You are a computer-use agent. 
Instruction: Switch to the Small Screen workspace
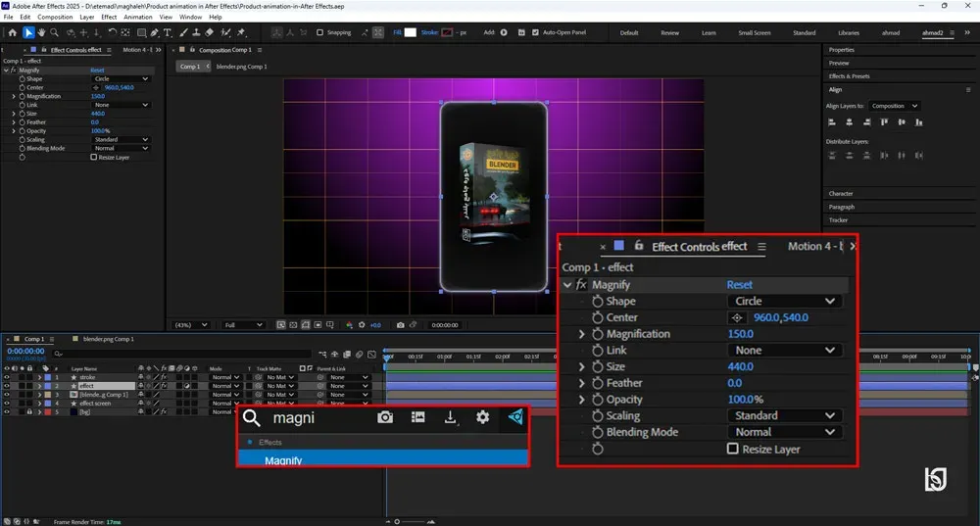pos(755,32)
